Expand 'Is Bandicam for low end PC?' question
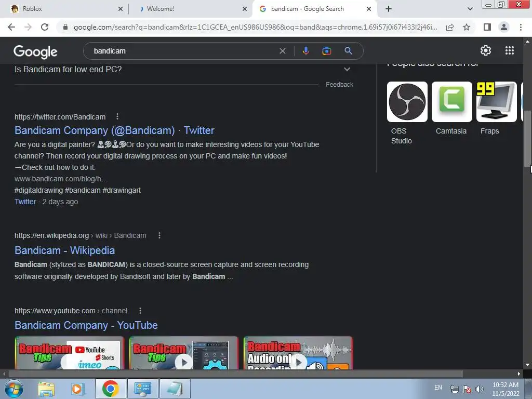The image size is (532, 399). [x=183, y=70]
